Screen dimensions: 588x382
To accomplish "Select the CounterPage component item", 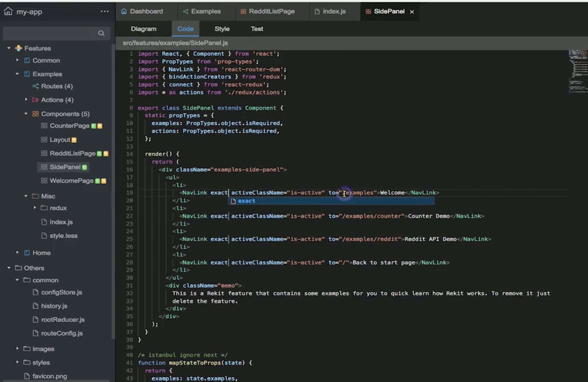I will pyautogui.click(x=69, y=126).
